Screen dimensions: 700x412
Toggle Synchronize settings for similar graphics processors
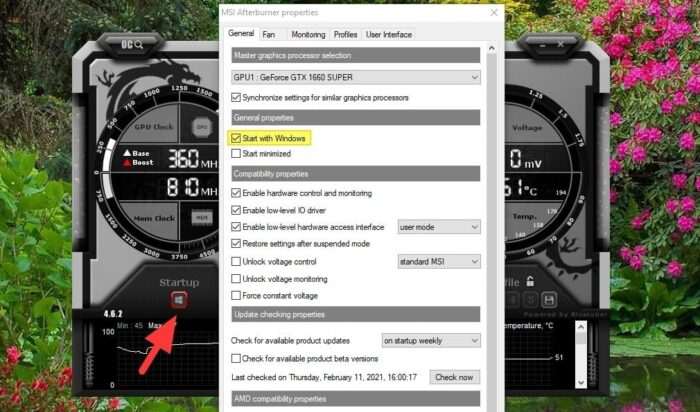[236, 97]
